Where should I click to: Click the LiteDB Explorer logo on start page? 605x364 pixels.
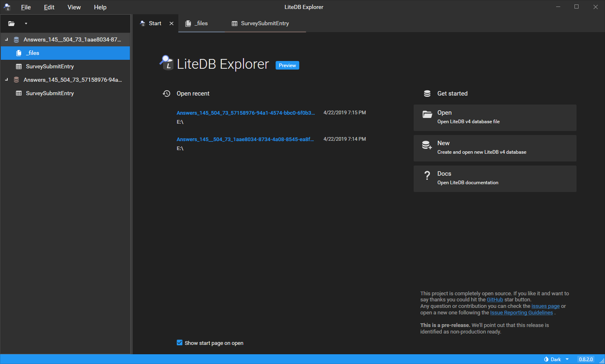tap(166, 63)
